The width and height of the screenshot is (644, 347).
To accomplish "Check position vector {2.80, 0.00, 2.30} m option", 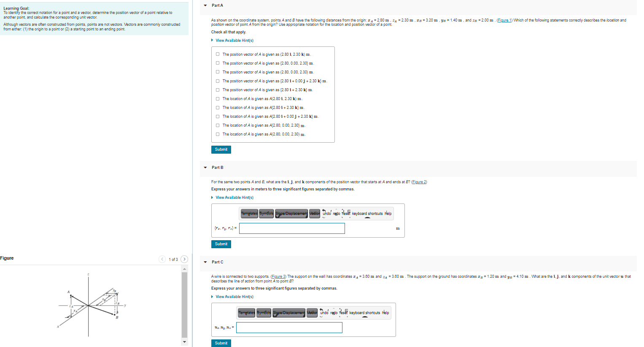I will coord(218,63).
